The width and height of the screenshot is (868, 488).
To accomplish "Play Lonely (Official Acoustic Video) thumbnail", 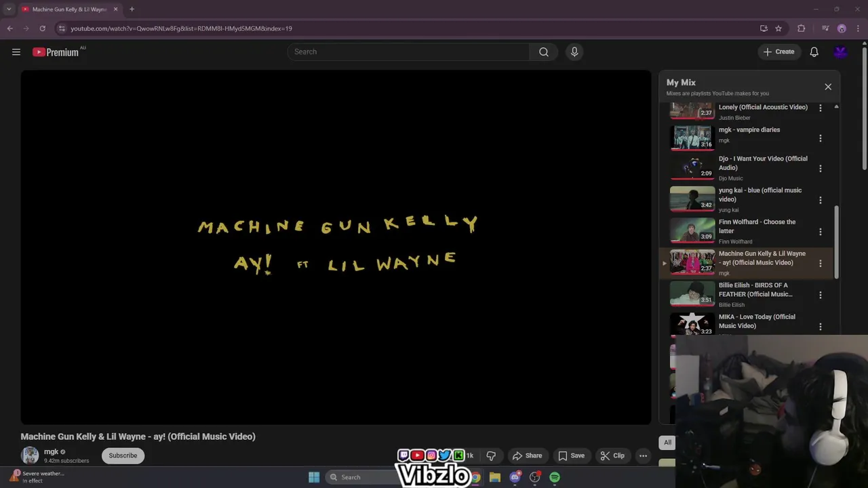I will 692,110.
